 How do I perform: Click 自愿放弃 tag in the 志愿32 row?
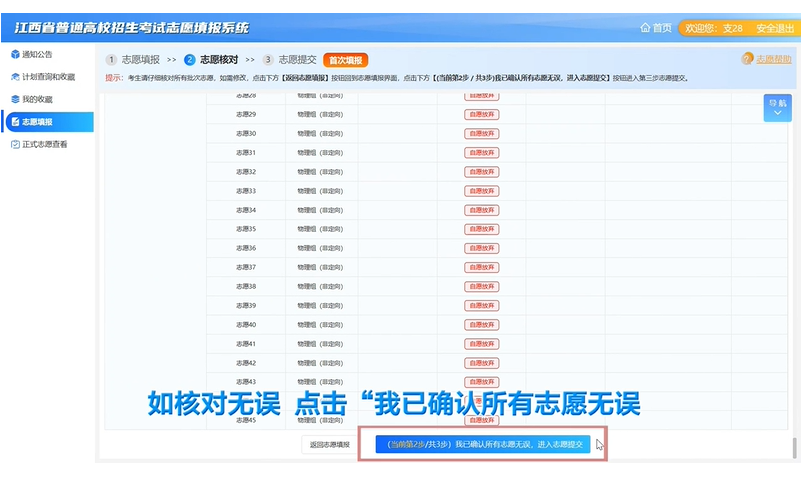point(481,172)
